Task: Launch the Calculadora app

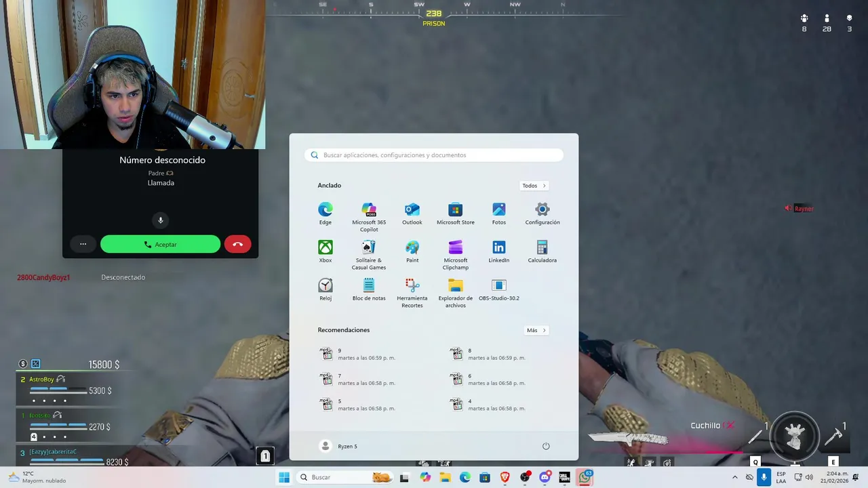Action: pos(542,251)
